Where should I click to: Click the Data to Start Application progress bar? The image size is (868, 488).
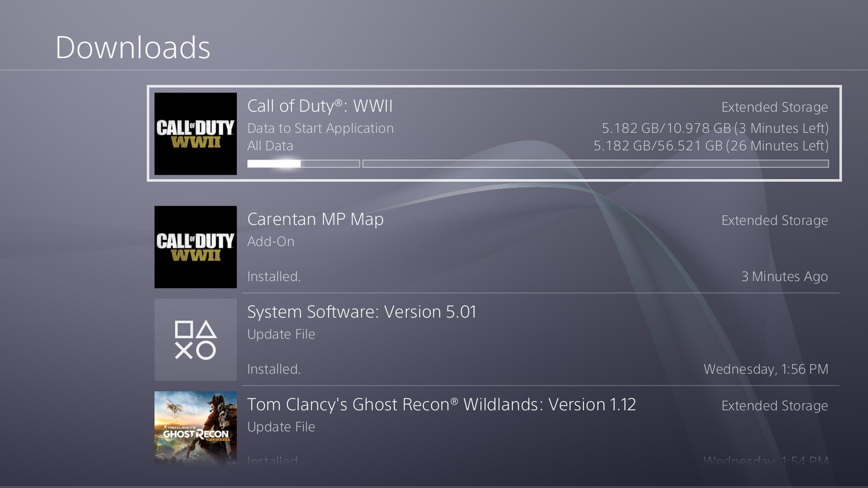point(304,164)
